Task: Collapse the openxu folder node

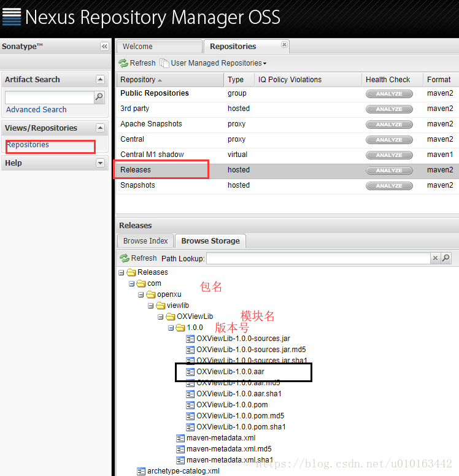Action: point(141,295)
